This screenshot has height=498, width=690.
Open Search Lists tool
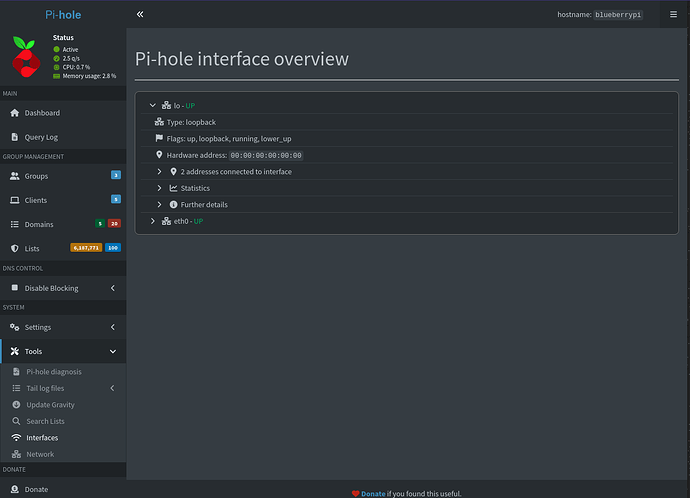point(45,421)
